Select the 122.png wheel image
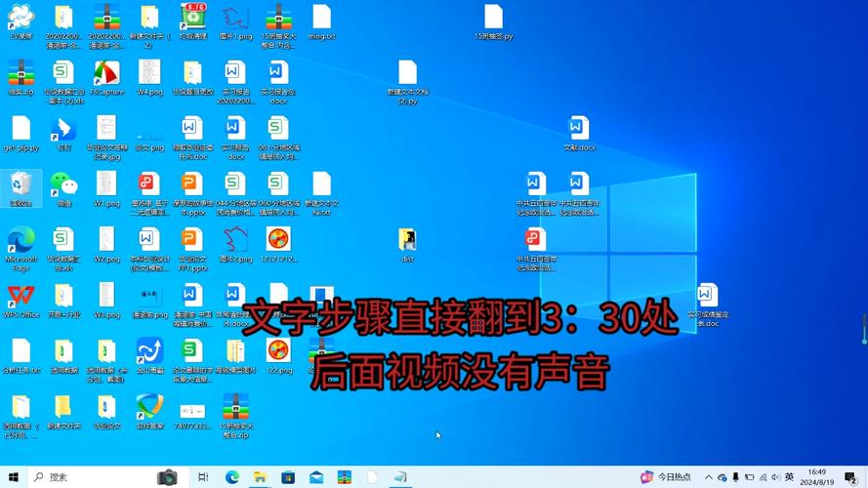Screen dimensions: 868x488 click(278, 357)
